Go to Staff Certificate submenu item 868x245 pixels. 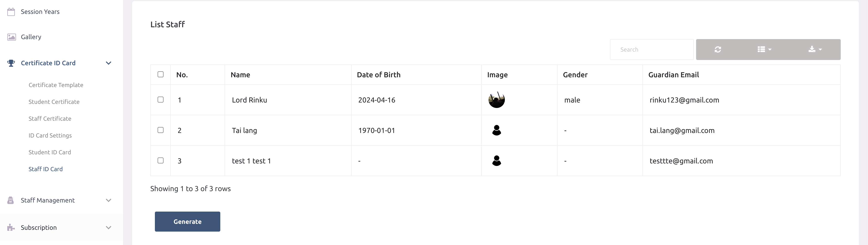pyautogui.click(x=50, y=119)
